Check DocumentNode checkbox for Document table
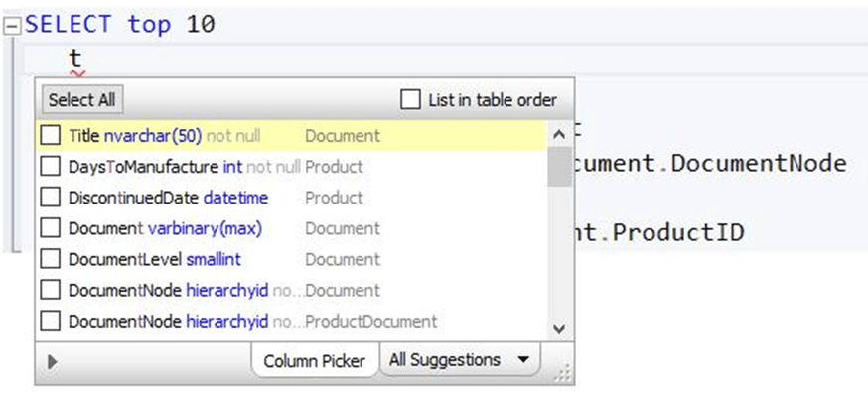This screenshot has width=868, height=408. point(50,290)
